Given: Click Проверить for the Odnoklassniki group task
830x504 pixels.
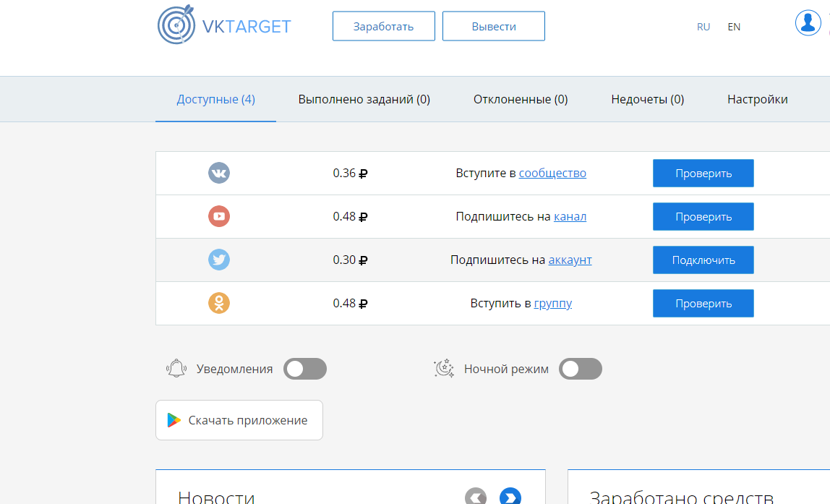Looking at the screenshot, I should coord(703,304).
